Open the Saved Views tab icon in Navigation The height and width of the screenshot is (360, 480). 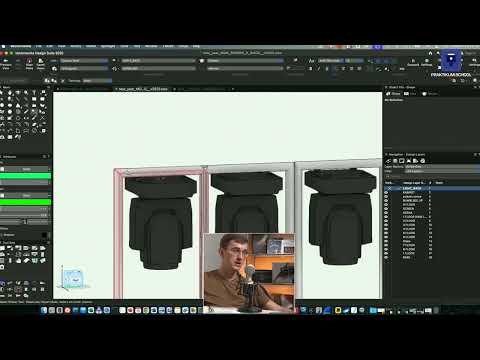(416, 161)
